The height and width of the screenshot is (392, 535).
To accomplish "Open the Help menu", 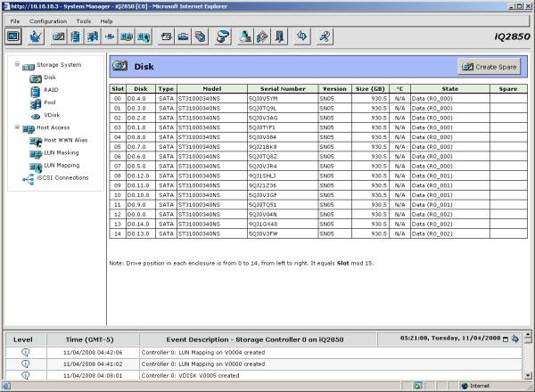I will [x=106, y=21].
